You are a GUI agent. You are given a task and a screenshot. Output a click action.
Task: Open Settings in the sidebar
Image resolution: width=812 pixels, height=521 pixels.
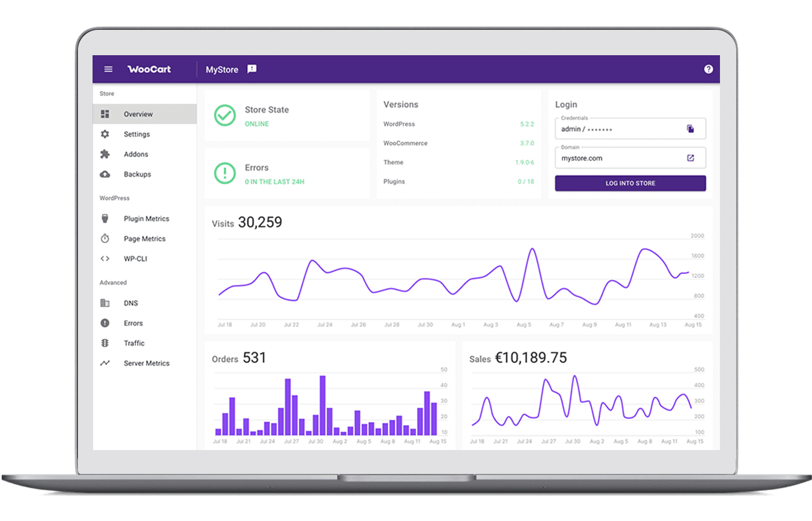pyautogui.click(x=145, y=134)
